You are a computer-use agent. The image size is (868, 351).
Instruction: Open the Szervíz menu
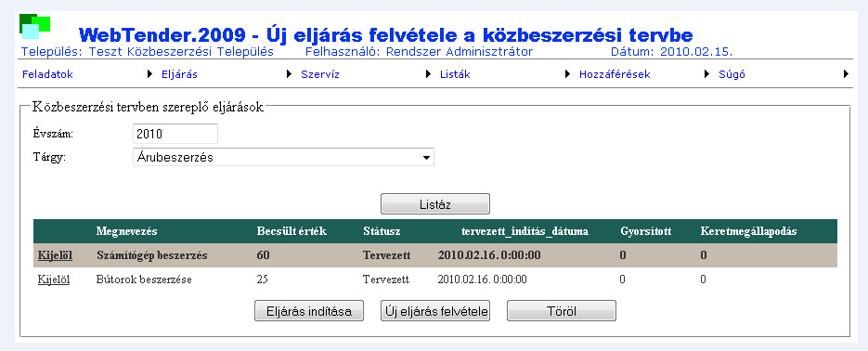[320, 74]
